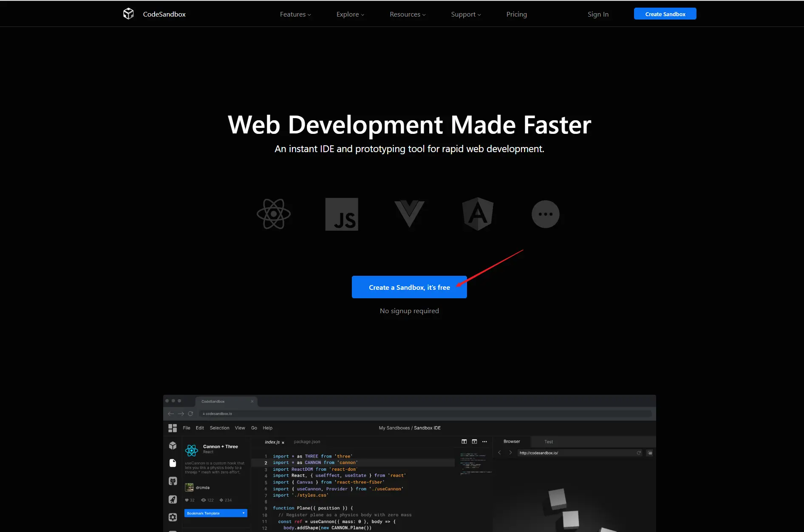The height and width of the screenshot is (532, 804).
Task: Open the editor more options ellipsis
Action: tap(484, 441)
